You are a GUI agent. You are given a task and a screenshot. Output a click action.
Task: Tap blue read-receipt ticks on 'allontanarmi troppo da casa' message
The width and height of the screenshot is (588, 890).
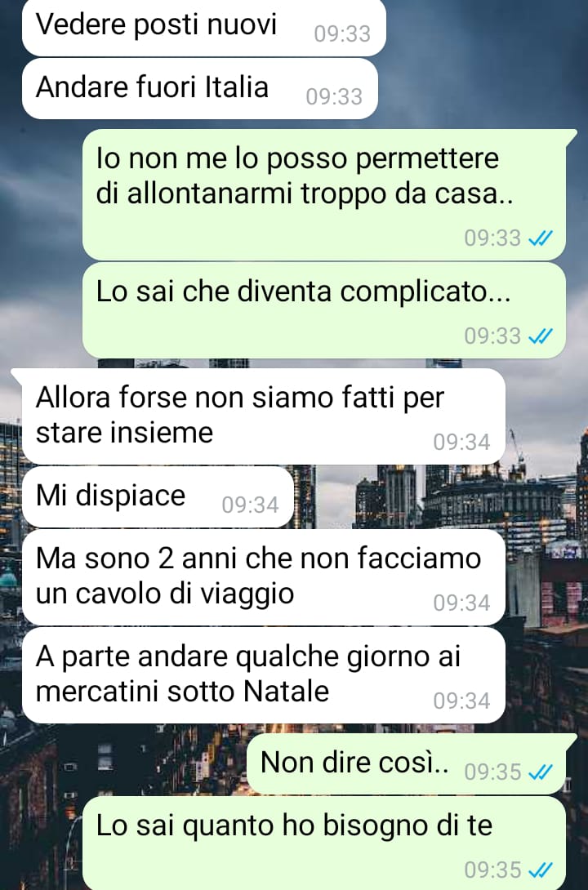540,239
